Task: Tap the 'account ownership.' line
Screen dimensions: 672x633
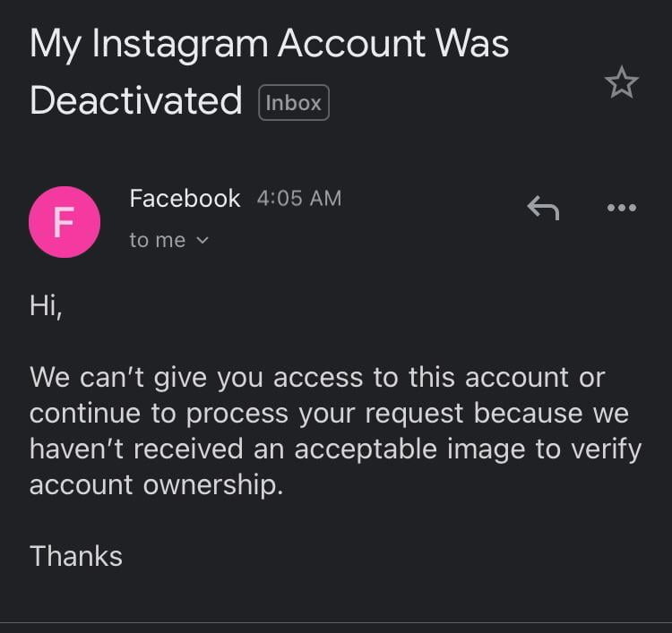Action: coord(156,484)
